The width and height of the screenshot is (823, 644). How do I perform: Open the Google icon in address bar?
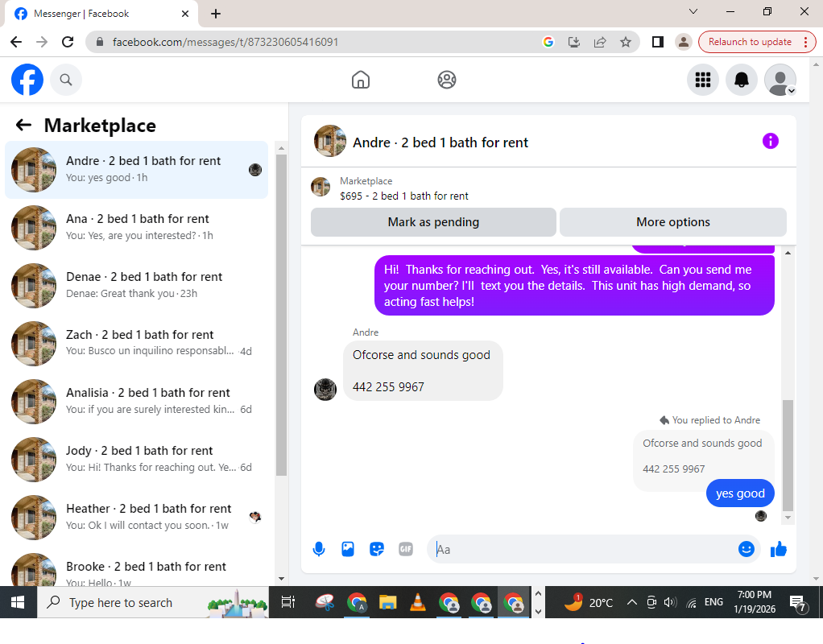click(548, 42)
